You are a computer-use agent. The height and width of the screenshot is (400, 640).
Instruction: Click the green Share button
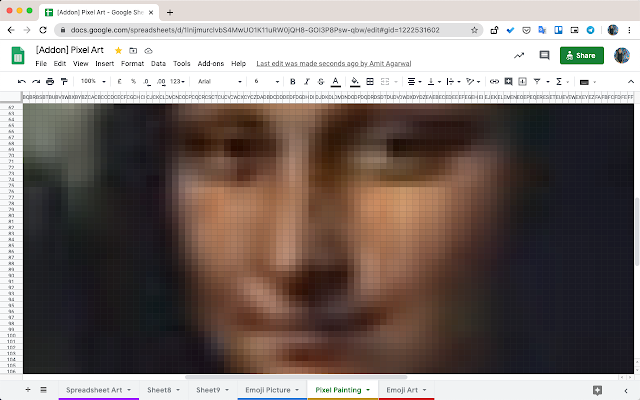(x=582, y=56)
